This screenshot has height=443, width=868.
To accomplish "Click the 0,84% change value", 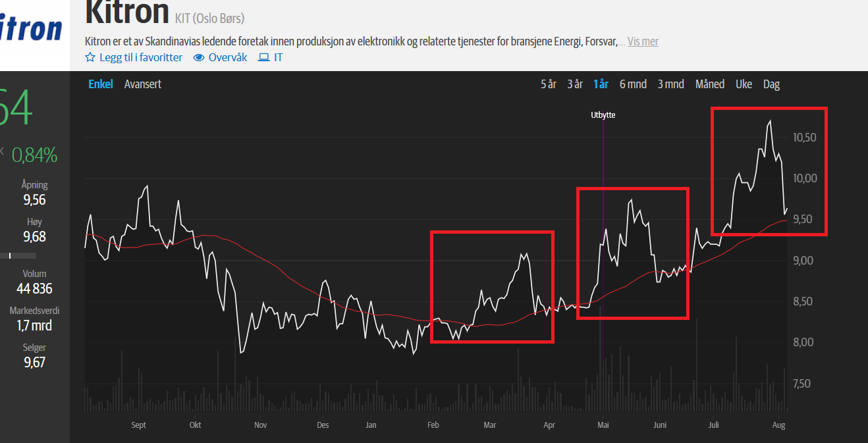I will click(34, 155).
